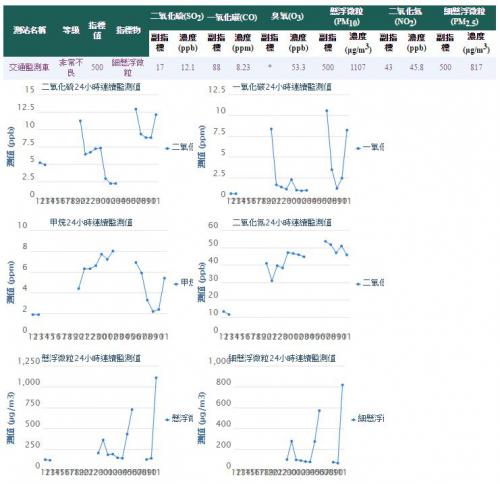Click the 二氧化氮24小時連續監測值 chart title
The height and width of the screenshot is (484, 500).
click(x=282, y=222)
